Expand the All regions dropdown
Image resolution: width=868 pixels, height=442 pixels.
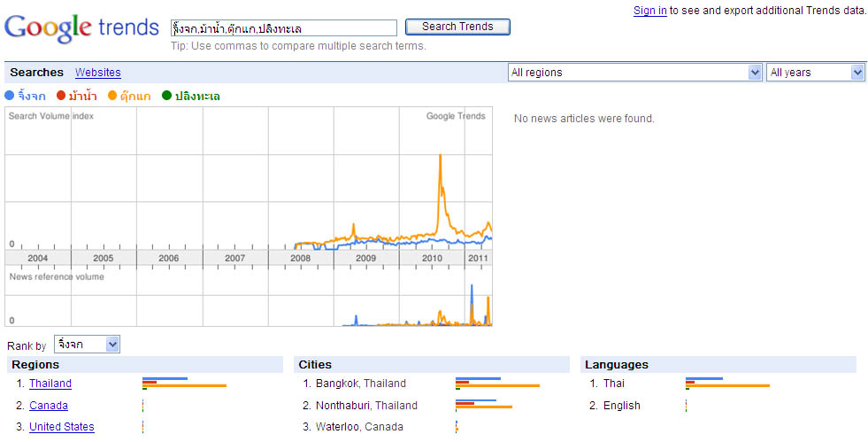pyautogui.click(x=634, y=73)
